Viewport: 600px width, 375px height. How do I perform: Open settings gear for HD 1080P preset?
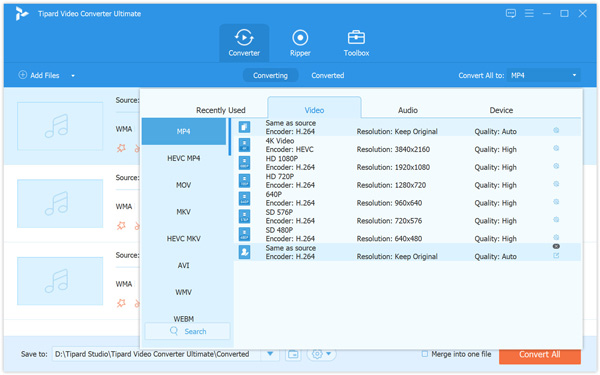pos(556,166)
